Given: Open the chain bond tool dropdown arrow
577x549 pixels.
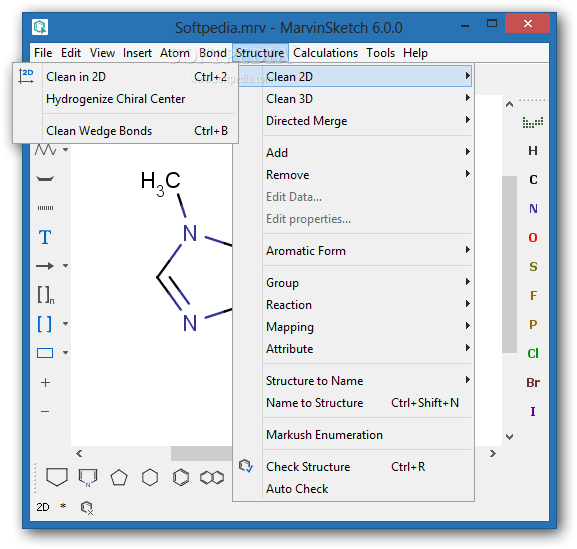Looking at the screenshot, I should click(66, 150).
